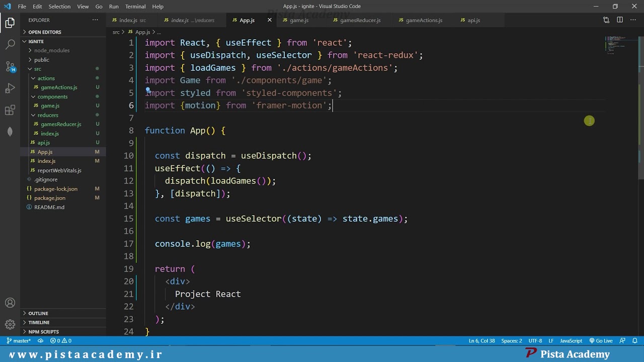Open the Run and Debug view
This screenshot has height=362, width=644.
[x=10, y=88]
